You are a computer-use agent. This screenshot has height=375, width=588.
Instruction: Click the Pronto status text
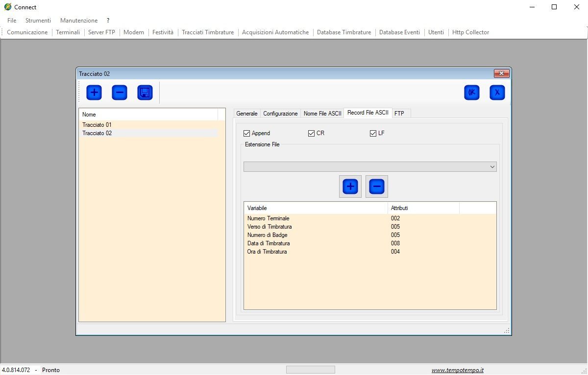pyautogui.click(x=51, y=370)
